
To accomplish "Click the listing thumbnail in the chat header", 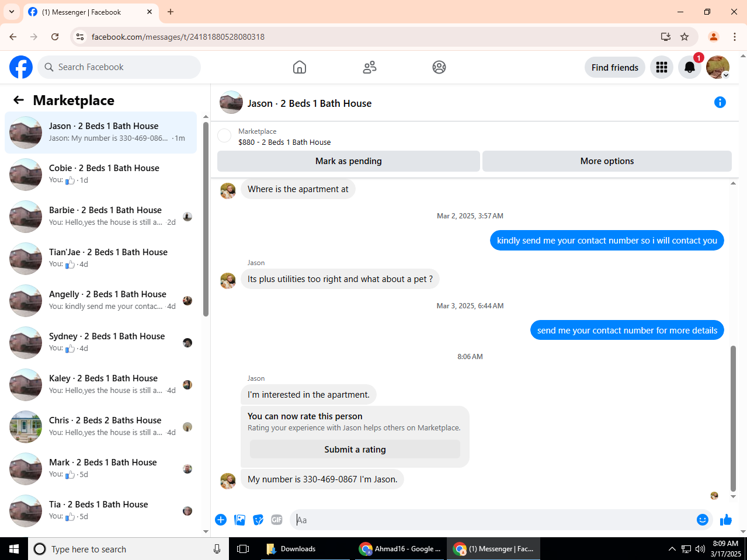I will 231,102.
